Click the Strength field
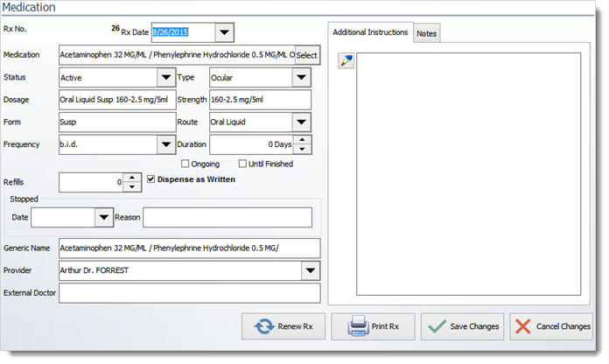 pos(260,100)
